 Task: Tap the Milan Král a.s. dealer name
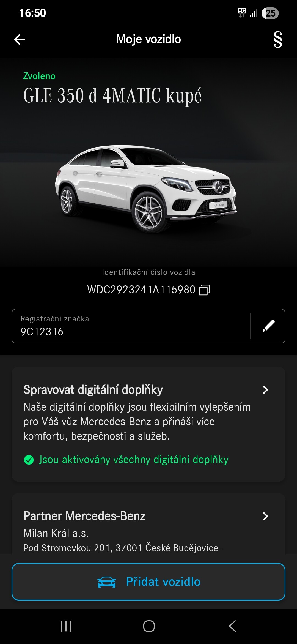click(x=56, y=533)
